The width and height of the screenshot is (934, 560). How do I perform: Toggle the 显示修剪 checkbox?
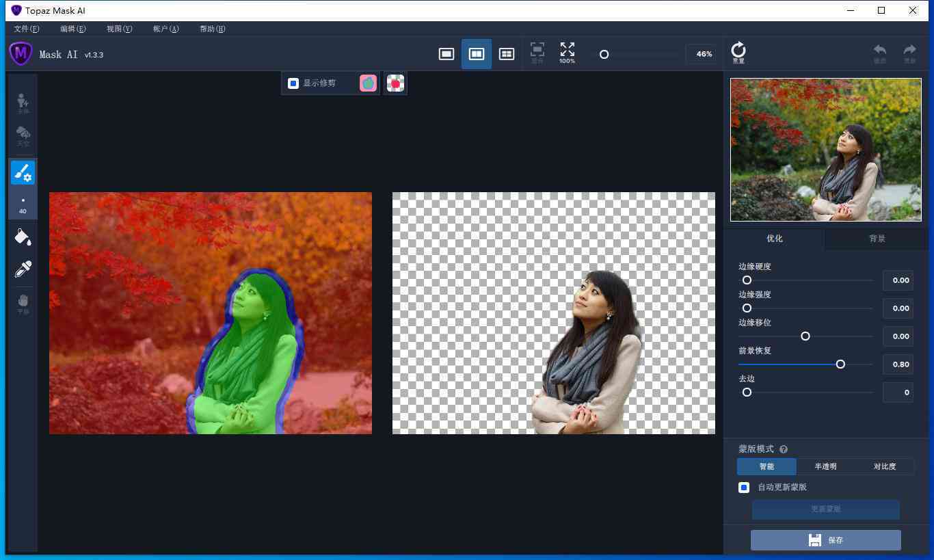coord(293,83)
